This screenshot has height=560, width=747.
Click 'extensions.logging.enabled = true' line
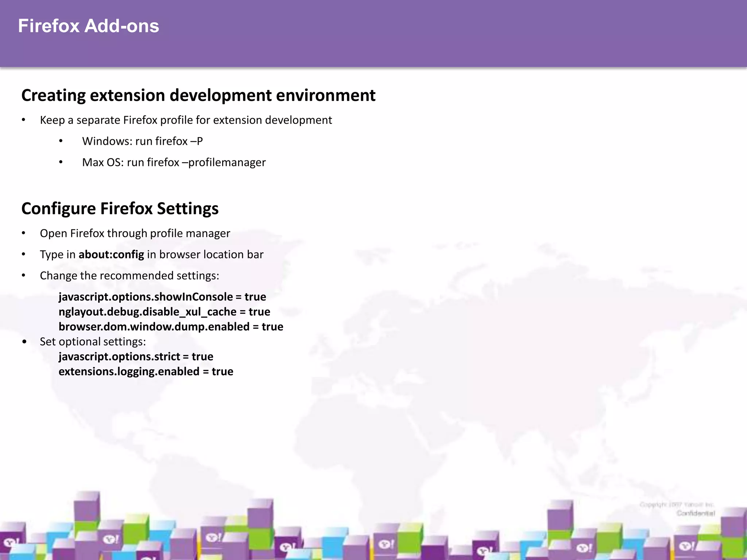146,372
